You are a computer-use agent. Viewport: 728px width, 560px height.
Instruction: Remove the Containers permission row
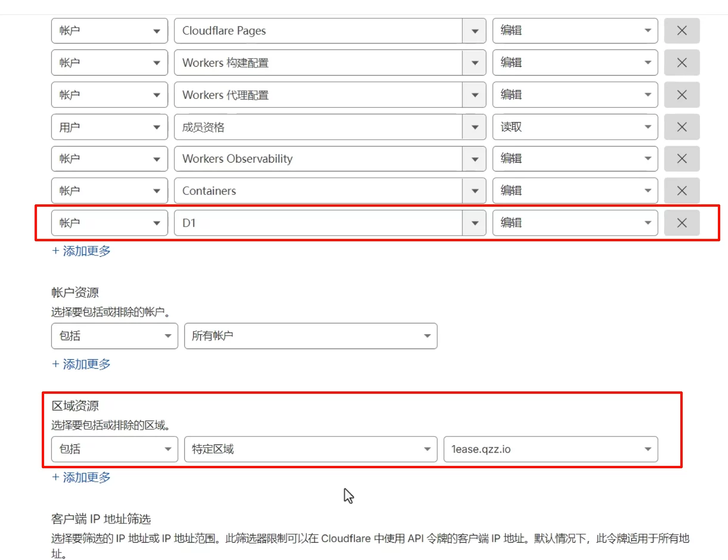pyautogui.click(x=681, y=190)
